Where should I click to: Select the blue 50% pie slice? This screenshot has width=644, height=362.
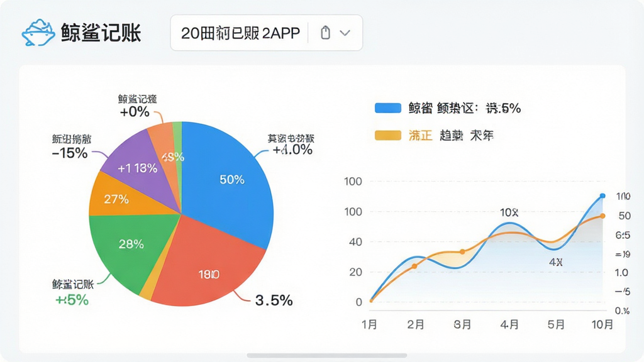230,180
